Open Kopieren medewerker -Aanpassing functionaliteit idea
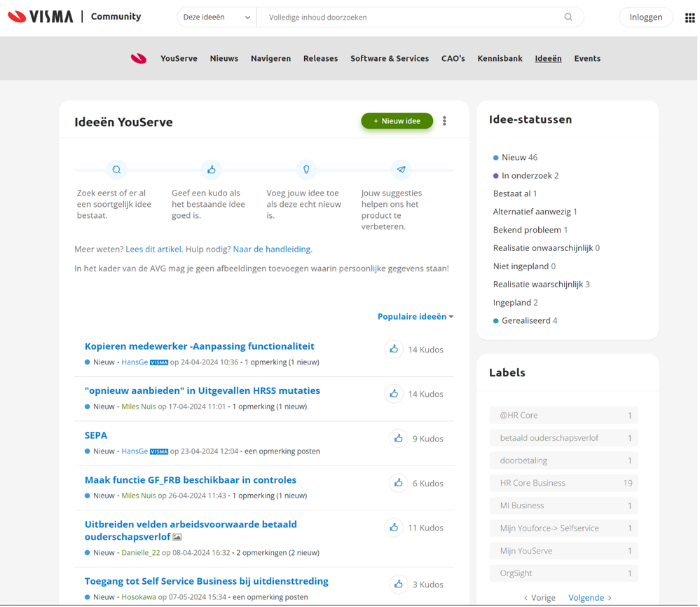700x607 pixels. pos(200,346)
